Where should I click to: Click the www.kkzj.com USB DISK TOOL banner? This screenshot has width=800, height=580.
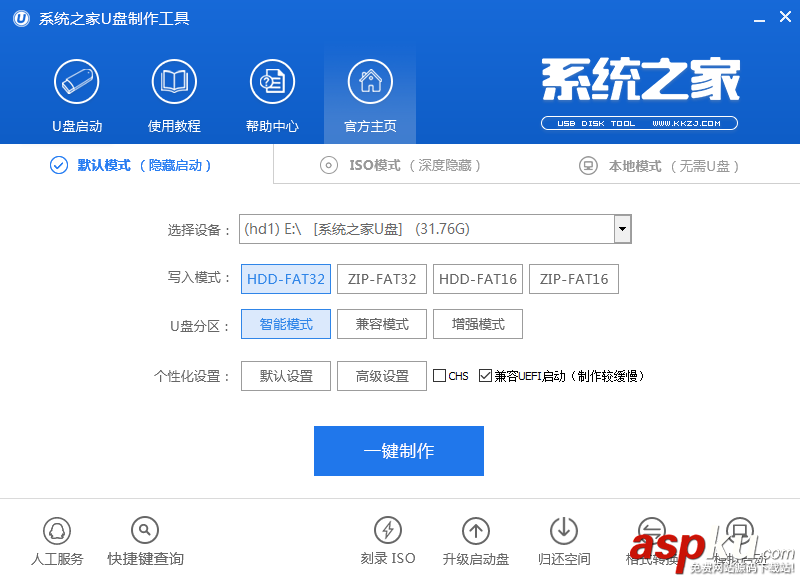point(639,123)
